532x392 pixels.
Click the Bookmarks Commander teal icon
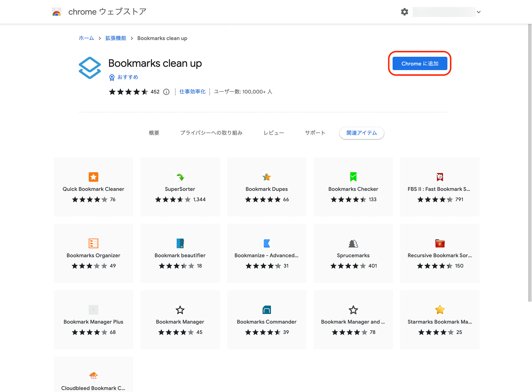(x=267, y=310)
